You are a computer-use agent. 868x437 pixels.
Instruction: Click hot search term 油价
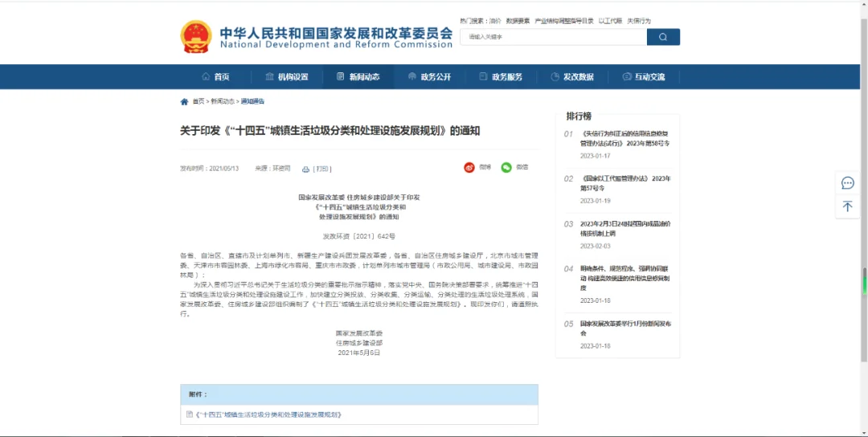[495, 21]
